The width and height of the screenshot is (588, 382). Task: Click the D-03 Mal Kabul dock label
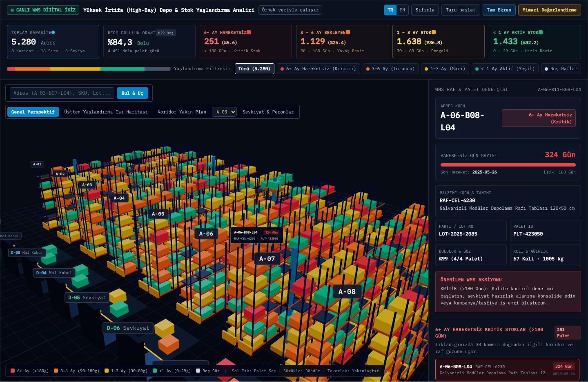pos(27,253)
